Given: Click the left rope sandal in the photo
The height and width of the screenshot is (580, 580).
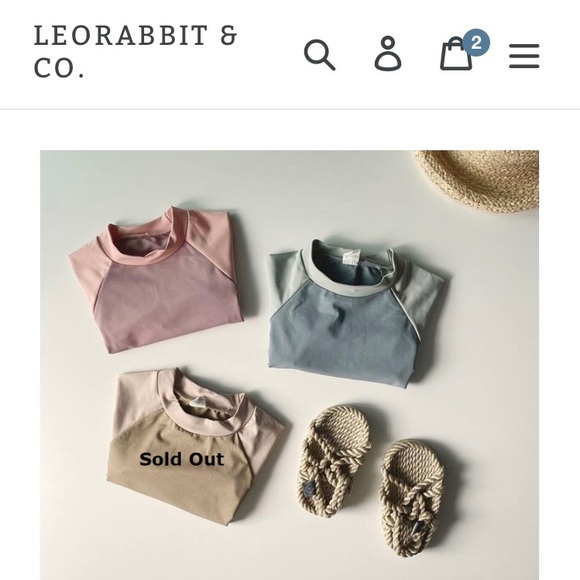Looking at the screenshot, I should [335, 461].
